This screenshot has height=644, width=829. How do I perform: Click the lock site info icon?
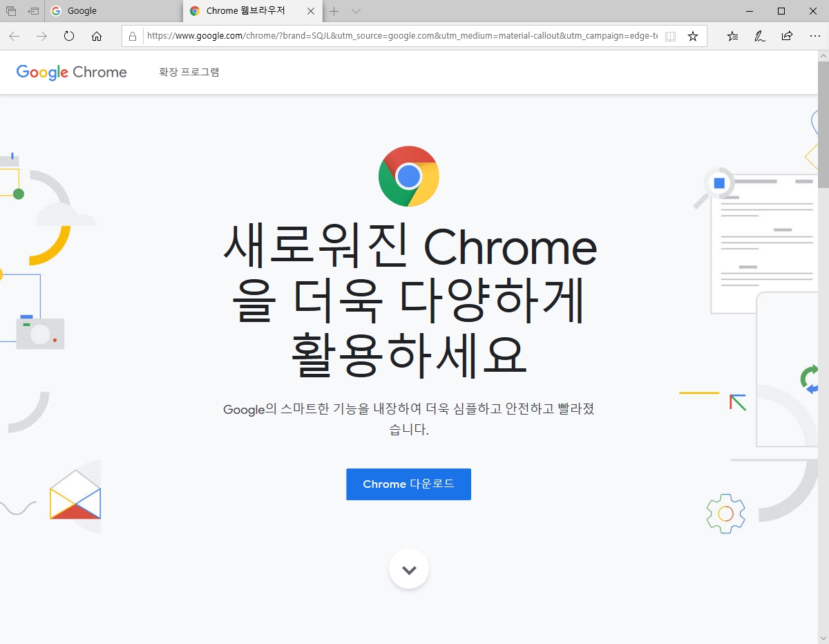[x=133, y=36]
